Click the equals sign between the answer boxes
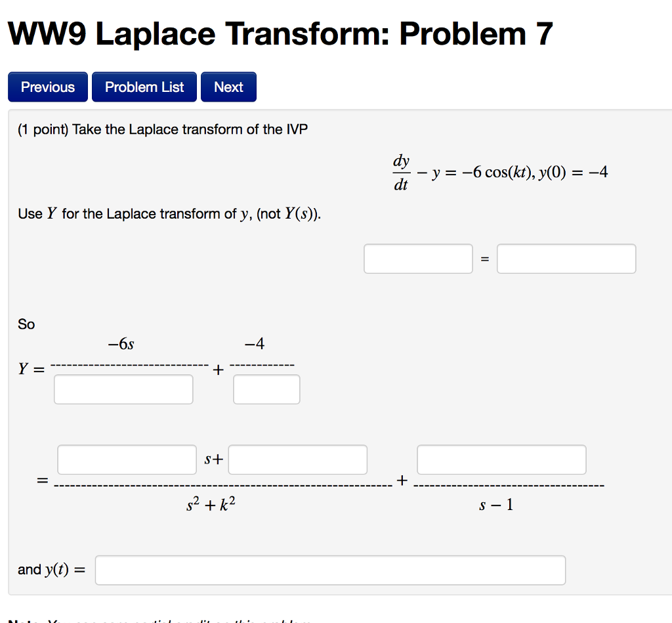Image resolution: width=672 pixels, height=623 pixels. point(486,258)
